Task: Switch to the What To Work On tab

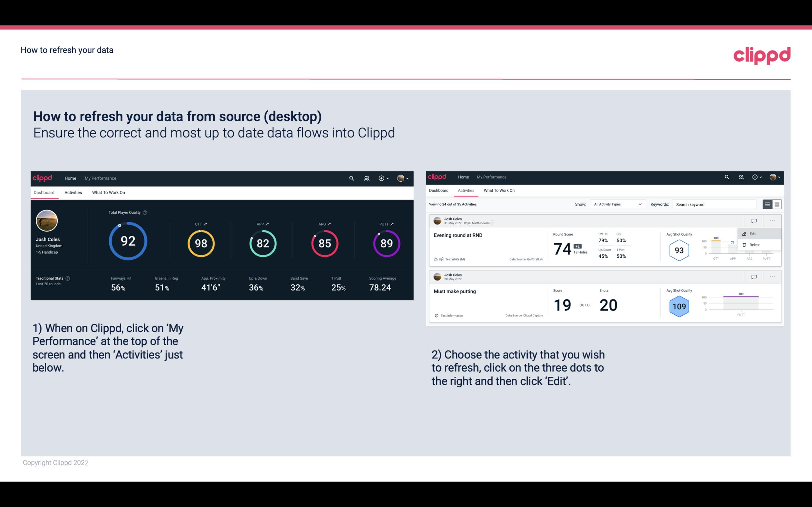Action: coord(108,192)
